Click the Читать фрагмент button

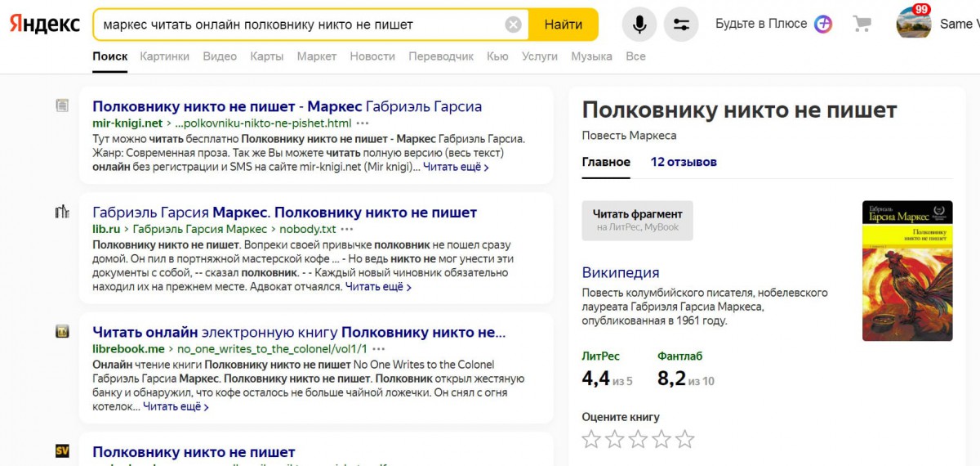point(637,221)
